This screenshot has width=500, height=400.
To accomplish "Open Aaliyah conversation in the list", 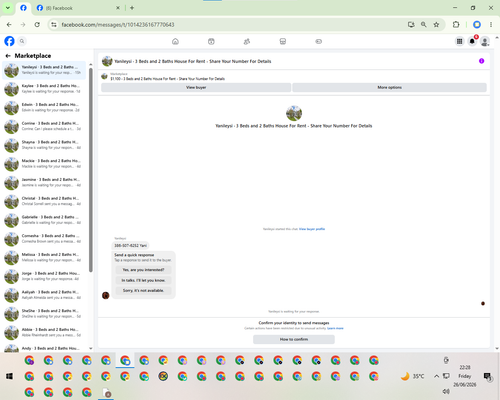I will (44, 295).
